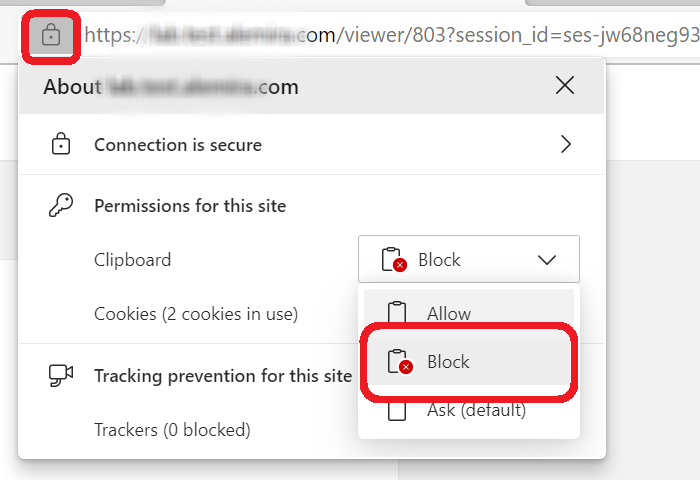Click Trackers (0 blocked) entry

pos(172,430)
